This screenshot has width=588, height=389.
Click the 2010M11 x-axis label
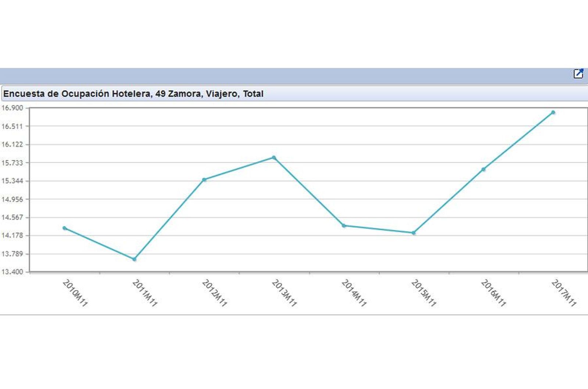[x=75, y=293]
